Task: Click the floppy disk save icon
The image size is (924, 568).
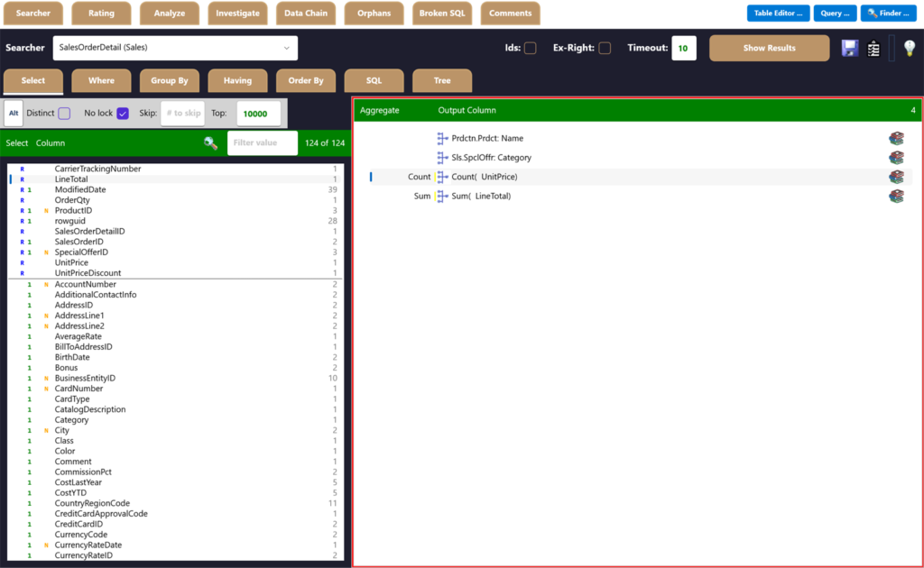Action: [850, 49]
